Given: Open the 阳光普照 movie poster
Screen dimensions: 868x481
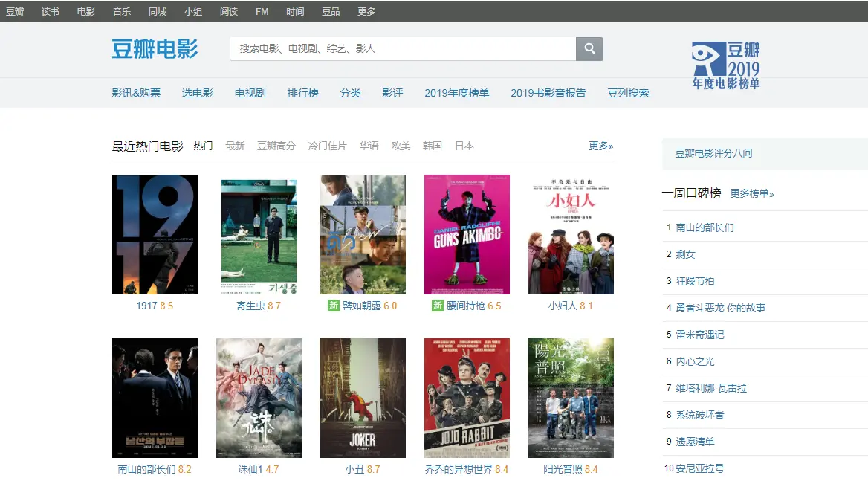Looking at the screenshot, I should click(x=571, y=398).
